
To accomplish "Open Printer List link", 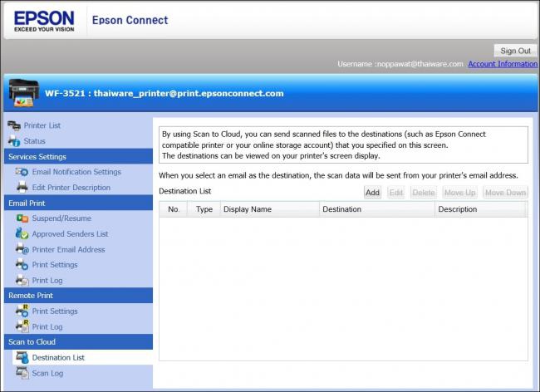I will tap(42, 125).
